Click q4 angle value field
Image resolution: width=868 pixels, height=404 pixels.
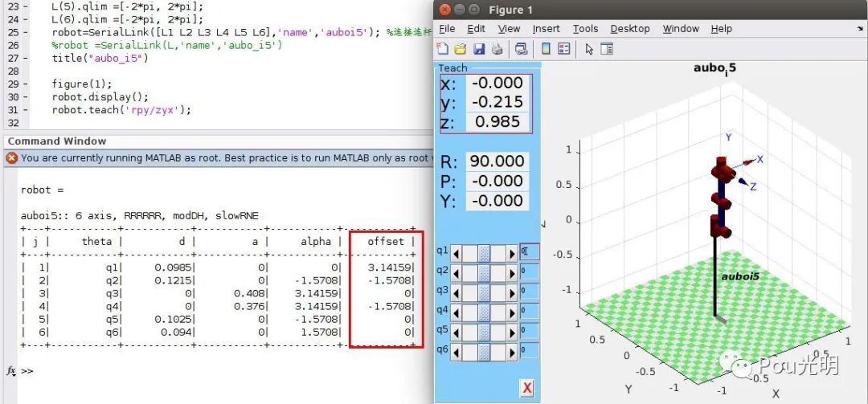[x=529, y=311]
